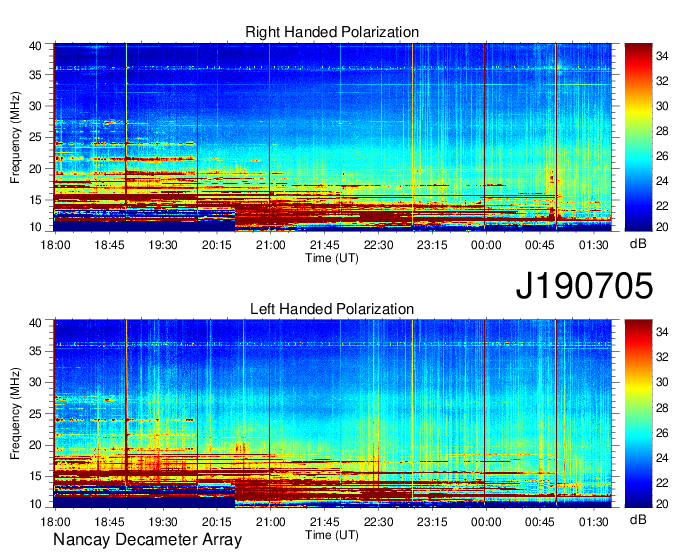Click the "25" frequency tick on the right-handed plot
This screenshot has width=680, height=552.
(36, 137)
